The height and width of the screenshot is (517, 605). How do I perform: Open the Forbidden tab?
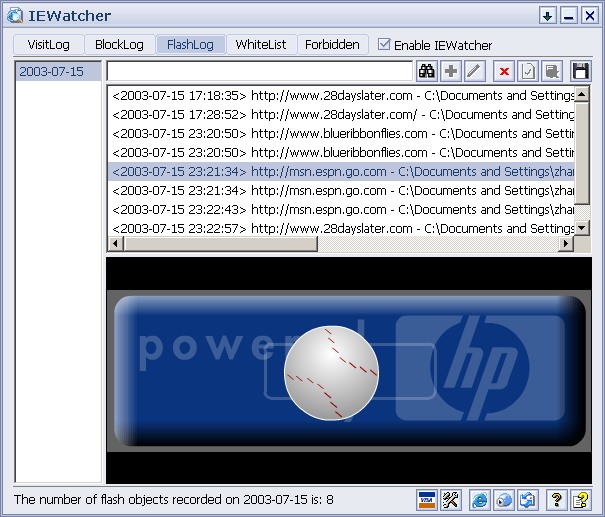coord(332,45)
